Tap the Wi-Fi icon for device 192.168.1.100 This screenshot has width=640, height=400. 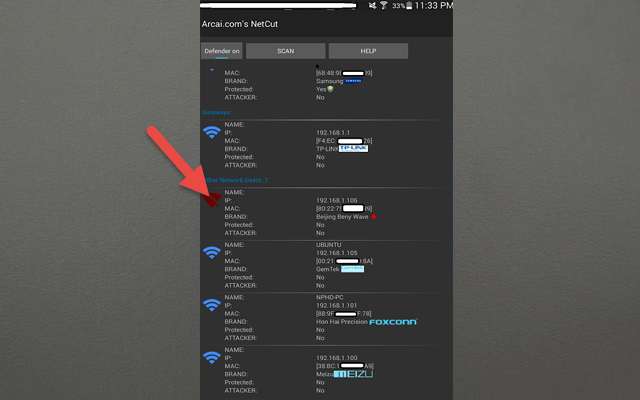coord(212,358)
